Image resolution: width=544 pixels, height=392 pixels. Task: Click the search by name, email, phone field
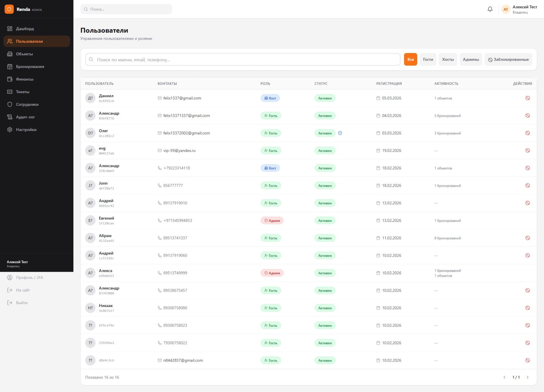click(243, 59)
